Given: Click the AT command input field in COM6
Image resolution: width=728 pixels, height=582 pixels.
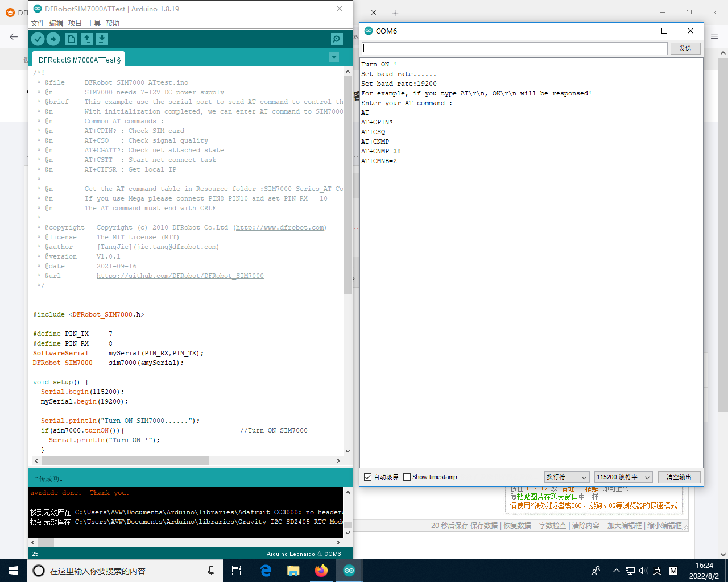Looking at the screenshot, I should point(515,48).
